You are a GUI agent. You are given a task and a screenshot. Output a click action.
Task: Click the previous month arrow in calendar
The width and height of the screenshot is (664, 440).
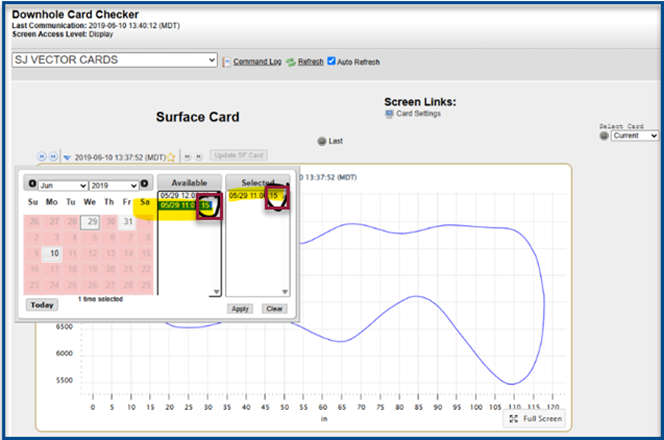point(32,184)
